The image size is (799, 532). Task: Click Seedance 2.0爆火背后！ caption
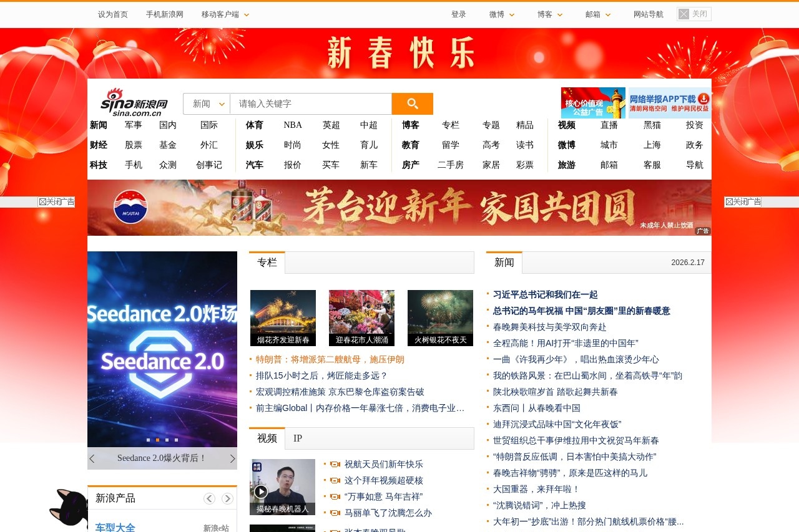pyautogui.click(x=162, y=458)
